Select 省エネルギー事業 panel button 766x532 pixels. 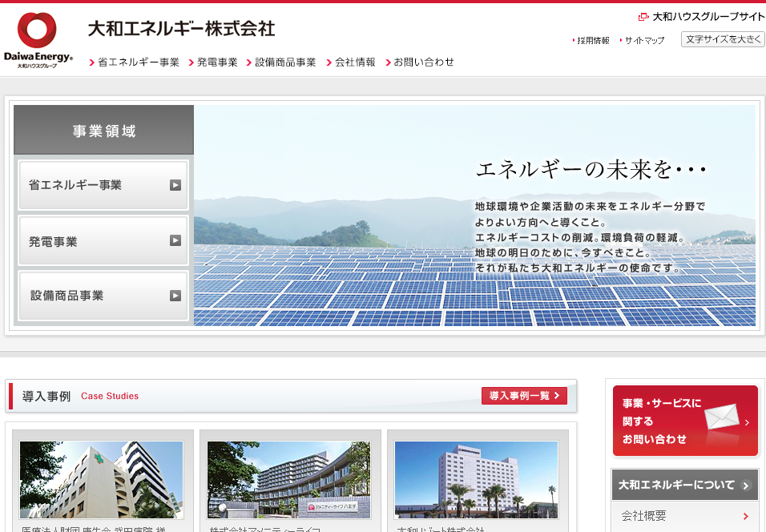[103, 185]
